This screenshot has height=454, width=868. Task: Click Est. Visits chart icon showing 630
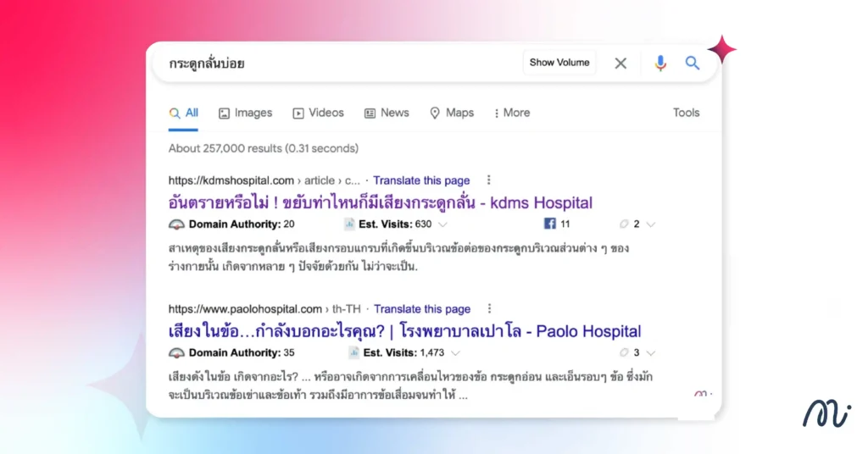click(x=349, y=224)
